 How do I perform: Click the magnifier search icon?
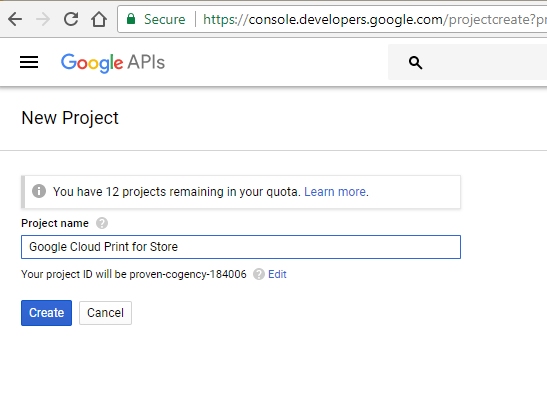click(x=415, y=63)
